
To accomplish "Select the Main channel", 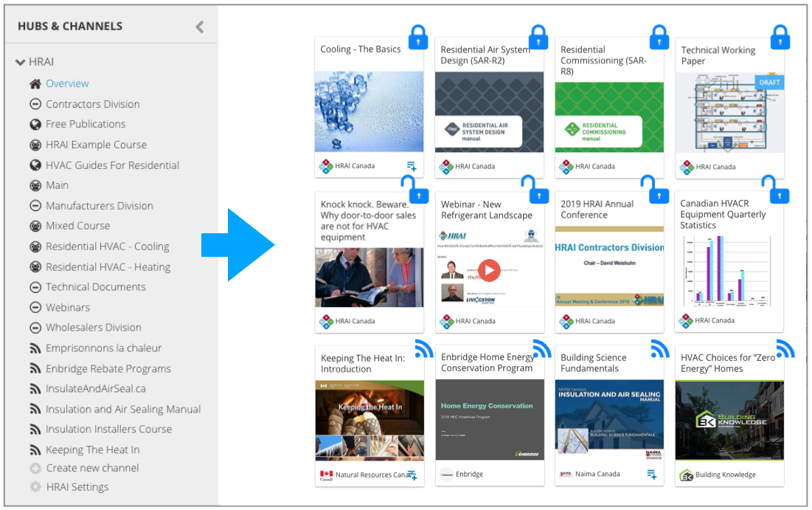I will click(x=57, y=185).
